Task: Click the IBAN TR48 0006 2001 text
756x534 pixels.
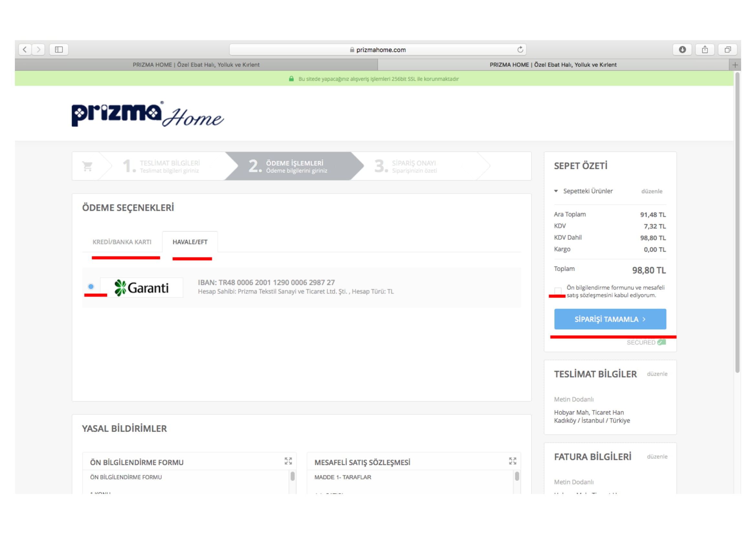Action: 266,283
